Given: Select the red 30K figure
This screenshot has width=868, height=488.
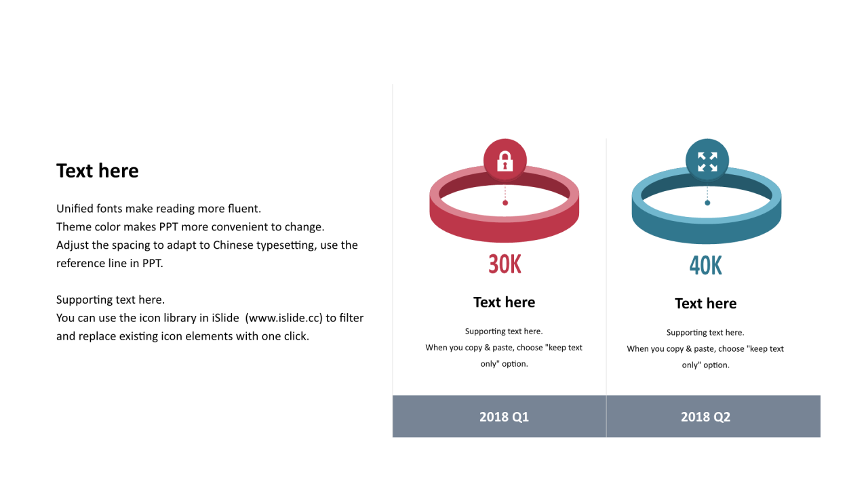Looking at the screenshot, I should pos(505,264).
